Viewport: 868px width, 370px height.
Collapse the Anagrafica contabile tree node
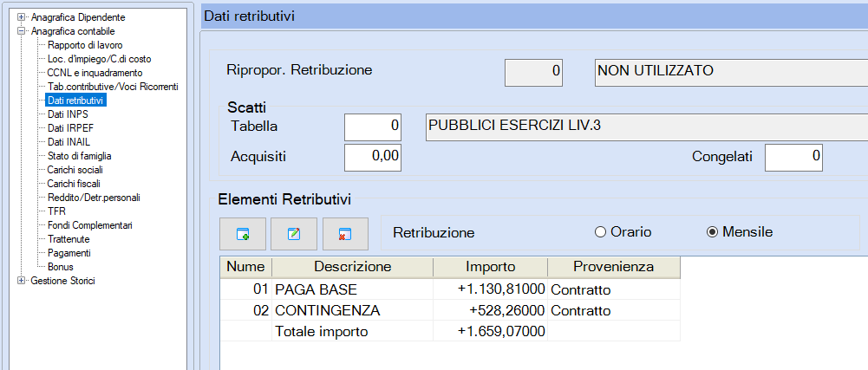tap(22, 31)
